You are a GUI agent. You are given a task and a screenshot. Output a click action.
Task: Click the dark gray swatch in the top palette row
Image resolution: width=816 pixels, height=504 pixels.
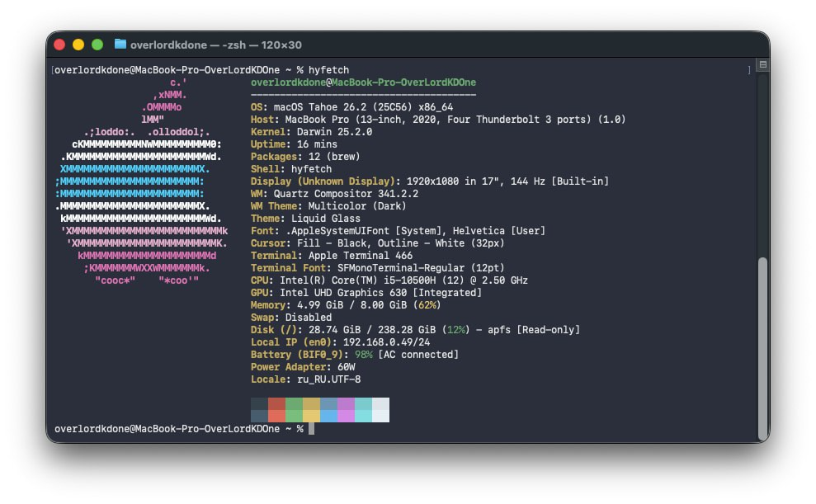(x=259, y=403)
